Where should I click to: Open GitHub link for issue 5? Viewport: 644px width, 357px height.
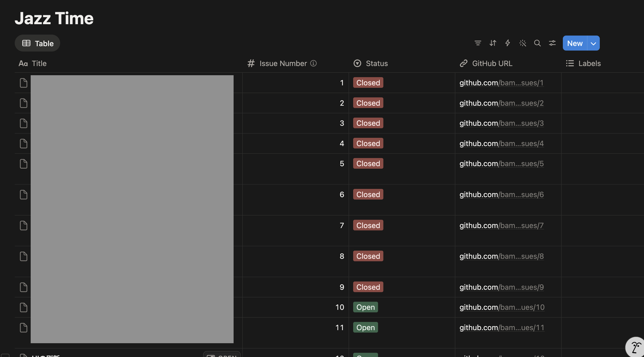(501, 164)
